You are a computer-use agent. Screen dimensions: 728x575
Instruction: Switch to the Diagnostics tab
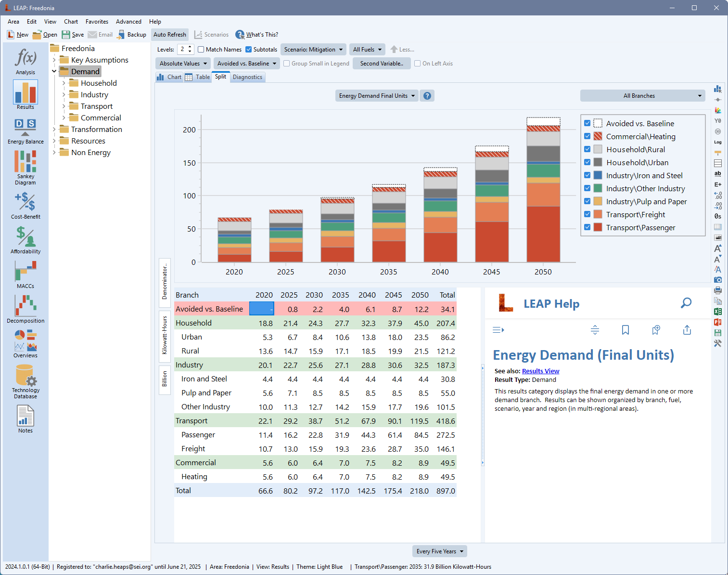pyautogui.click(x=247, y=77)
